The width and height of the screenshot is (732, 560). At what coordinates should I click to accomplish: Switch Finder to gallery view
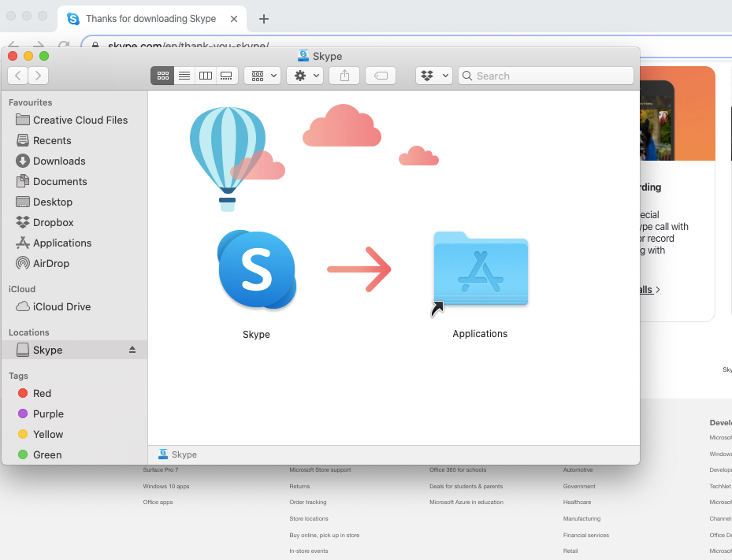[x=226, y=76]
